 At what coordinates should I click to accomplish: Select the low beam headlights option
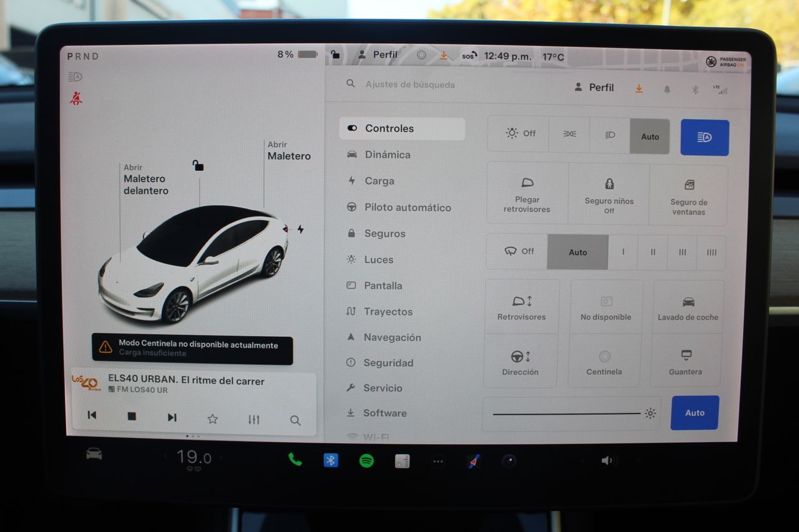pos(610,135)
